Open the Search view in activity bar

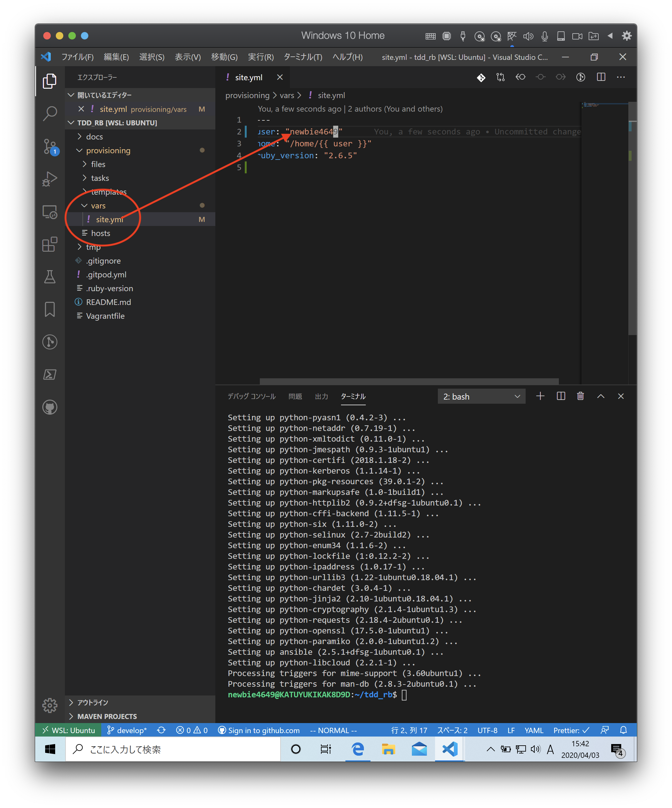coord(50,113)
